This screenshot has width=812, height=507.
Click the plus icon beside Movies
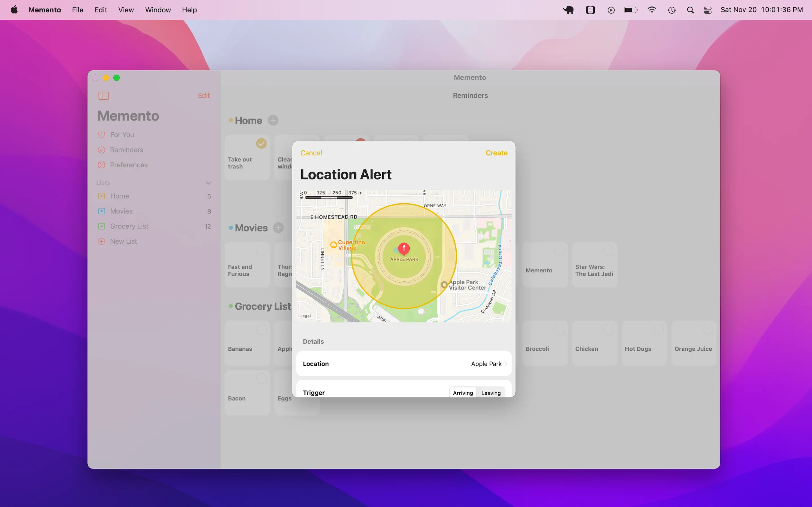[x=278, y=228]
